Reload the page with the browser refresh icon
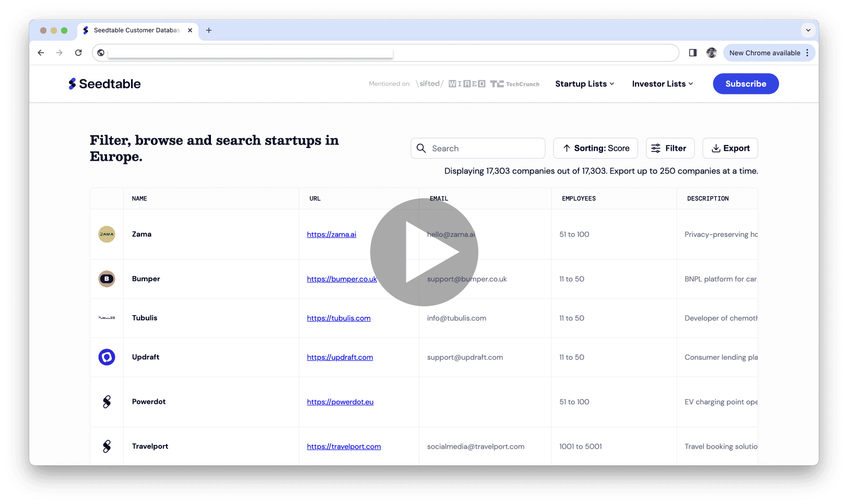Viewport: 848px width, 504px height. 78,53
